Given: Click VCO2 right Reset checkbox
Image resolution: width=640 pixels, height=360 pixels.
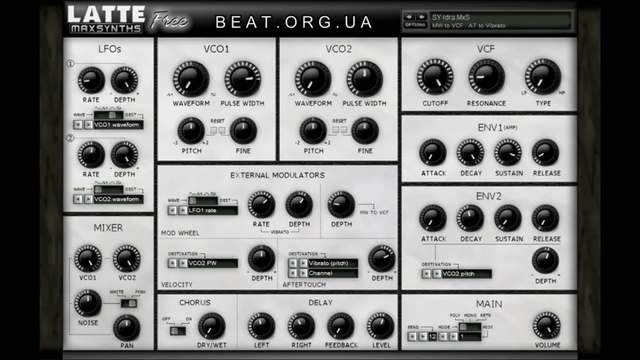Looking at the screenshot, I should (344, 130).
